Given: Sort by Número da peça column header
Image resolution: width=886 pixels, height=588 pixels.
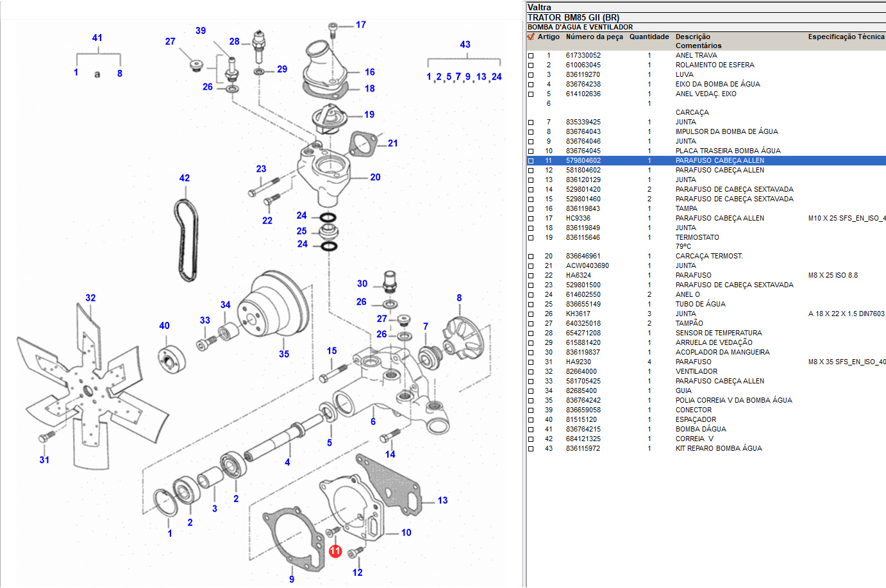Looking at the screenshot, I should click(x=594, y=37).
